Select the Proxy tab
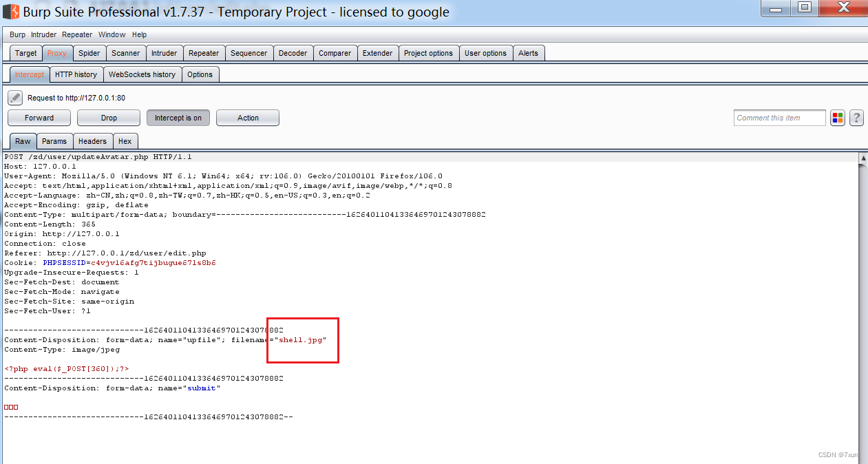Screen dimensions: 868x464 coord(57,53)
